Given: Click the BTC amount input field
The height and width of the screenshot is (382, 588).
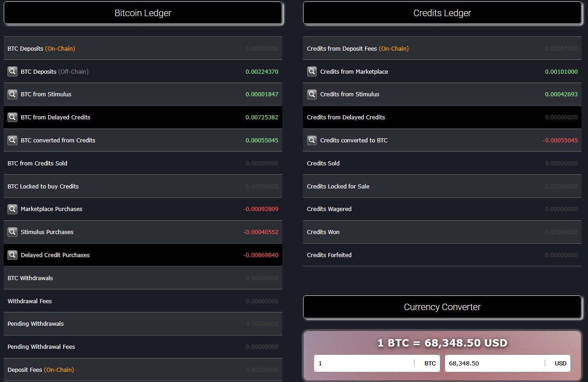Looking at the screenshot, I should click(x=364, y=363).
